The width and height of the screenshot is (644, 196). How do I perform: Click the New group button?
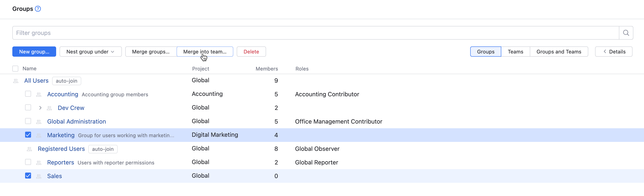34,52
